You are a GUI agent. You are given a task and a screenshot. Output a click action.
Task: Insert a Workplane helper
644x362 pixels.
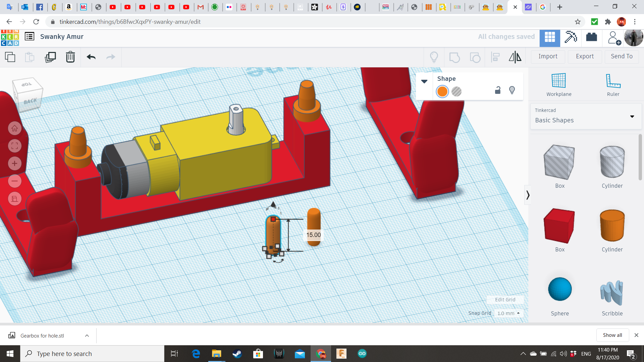point(558,84)
